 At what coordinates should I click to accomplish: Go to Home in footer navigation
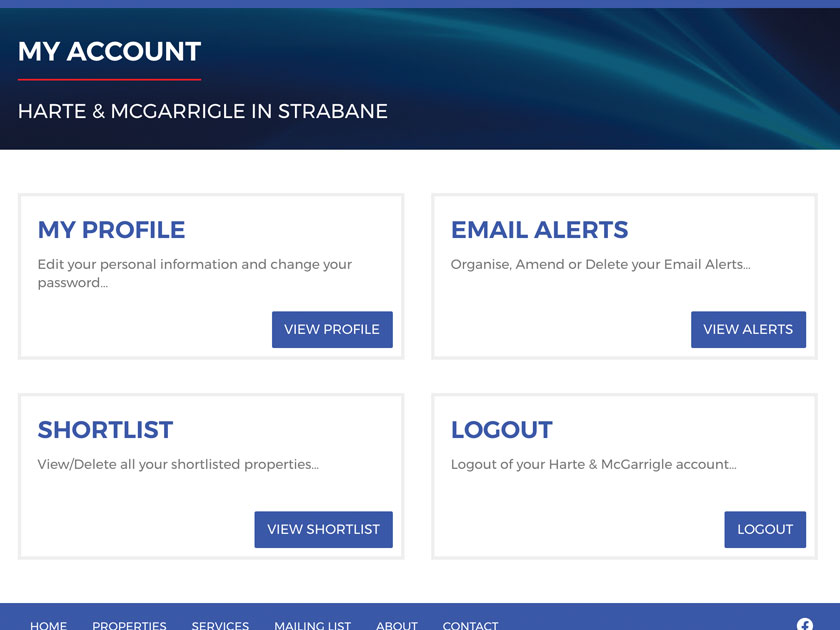48,625
